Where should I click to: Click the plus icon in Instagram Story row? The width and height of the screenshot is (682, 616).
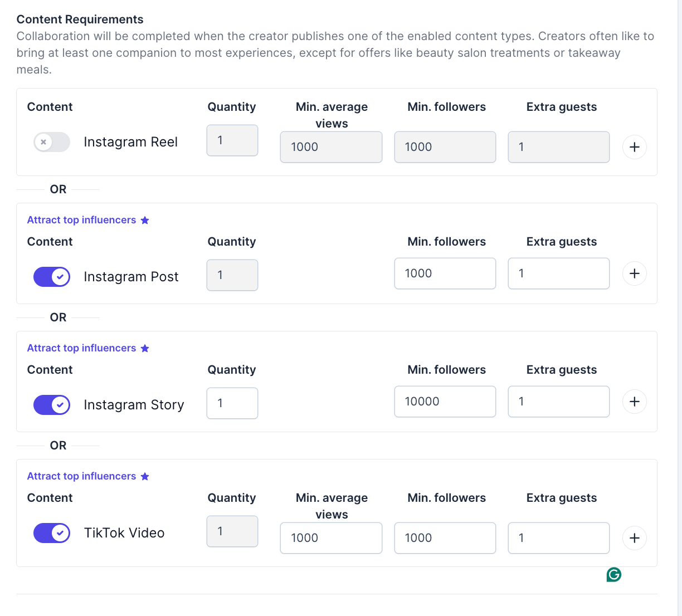(x=634, y=402)
